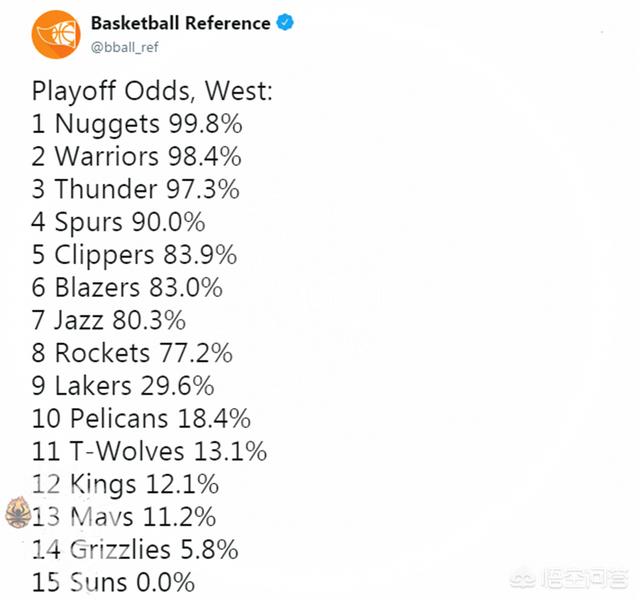
Task: Select the Blazers 83.0% line
Action: (x=127, y=287)
